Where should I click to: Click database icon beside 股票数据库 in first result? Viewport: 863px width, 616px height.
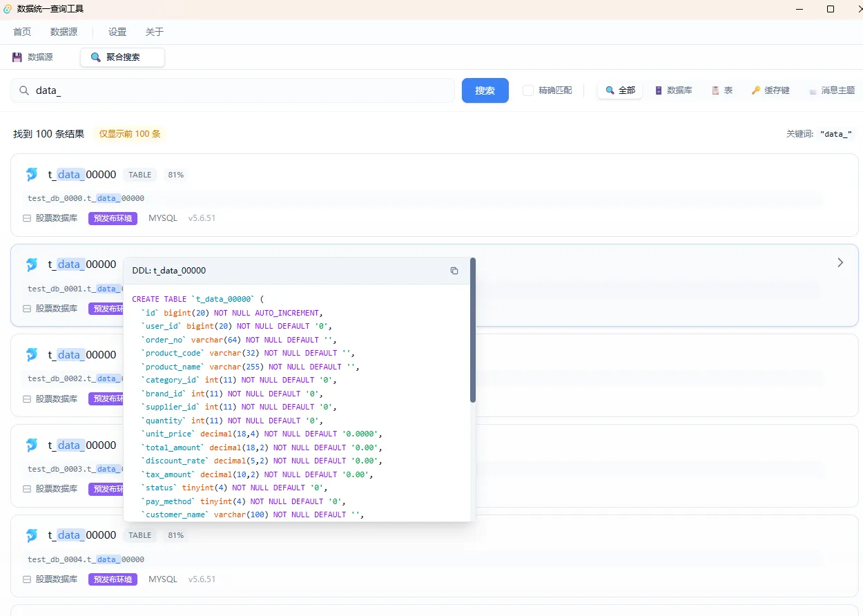[x=27, y=218]
